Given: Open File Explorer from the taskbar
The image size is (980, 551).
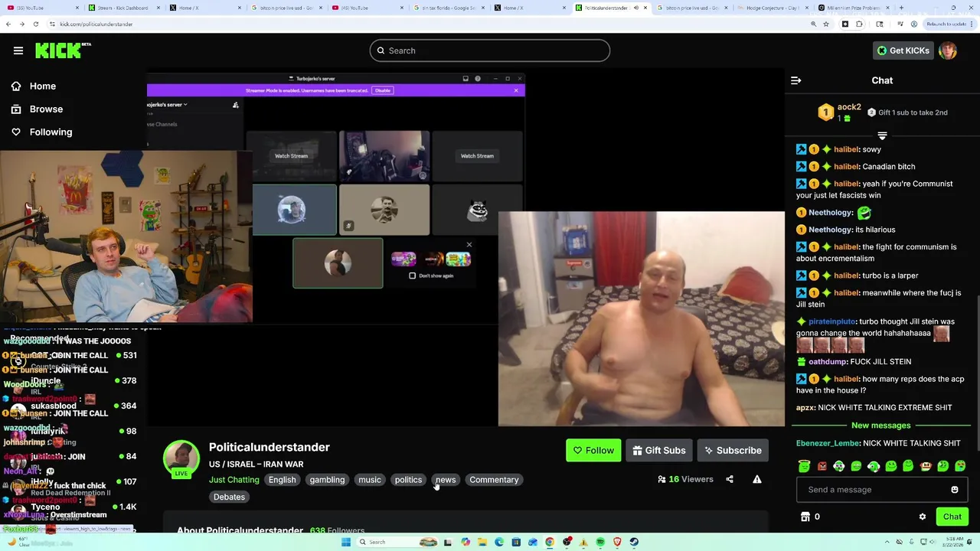Looking at the screenshot, I should [x=482, y=542].
